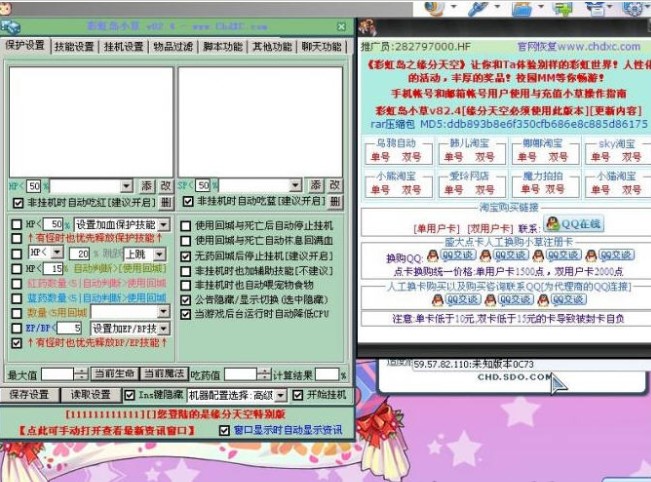Click 保存设置 button
The width and height of the screenshot is (651, 482).
[29, 395]
